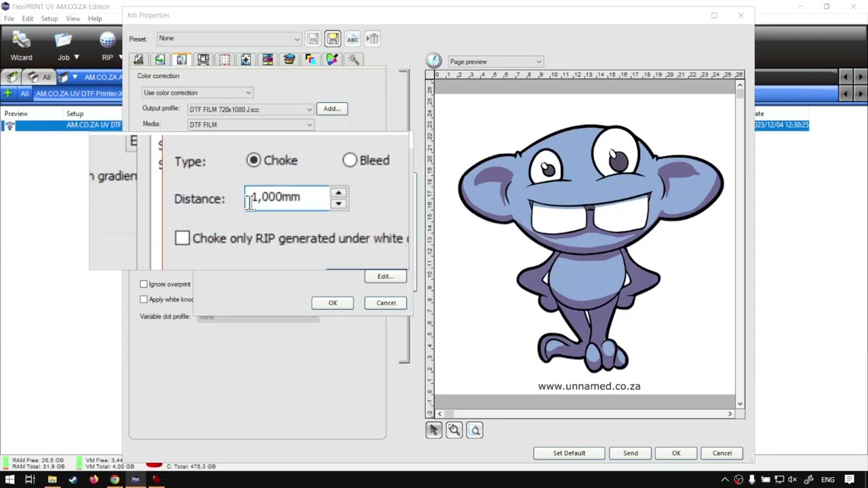
Task: Click the clock icon beside Page preview
Action: point(434,61)
